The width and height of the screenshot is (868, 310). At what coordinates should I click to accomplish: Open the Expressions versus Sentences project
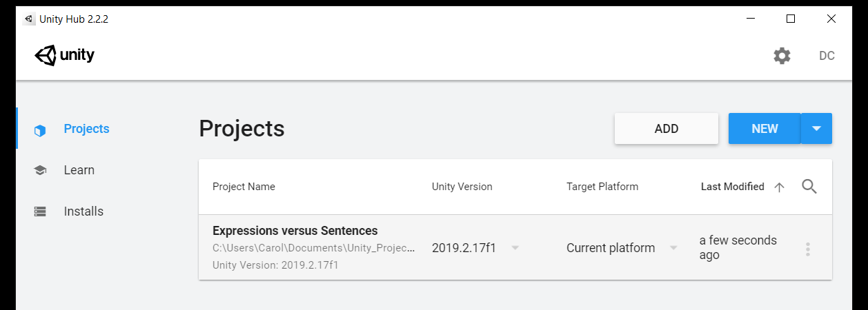pos(295,231)
